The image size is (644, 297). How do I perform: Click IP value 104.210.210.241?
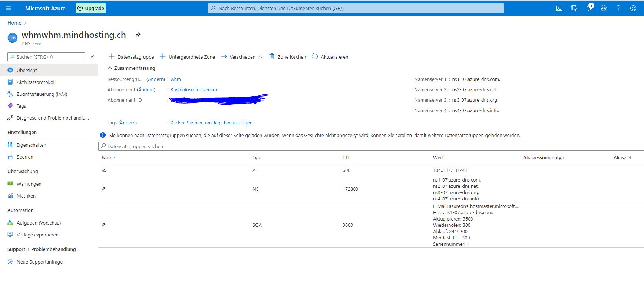[x=450, y=170]
